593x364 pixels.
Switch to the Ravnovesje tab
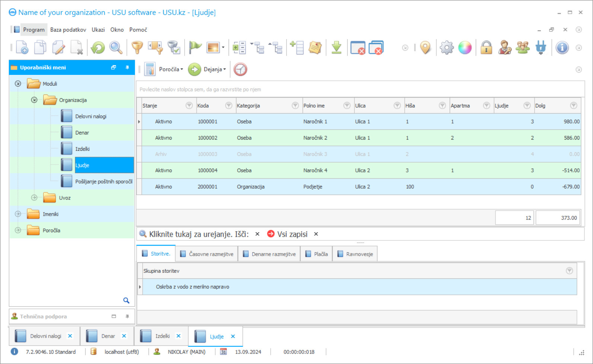355,254
